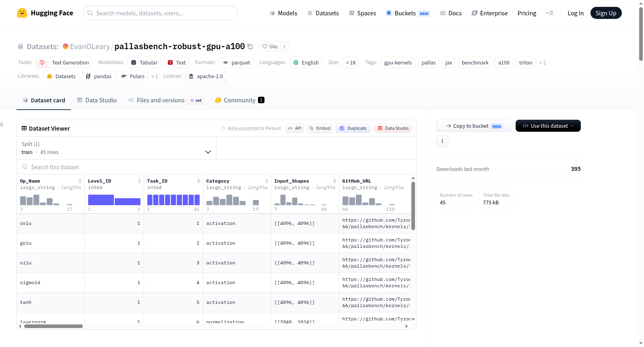Click the pandas library tag
The image size is (644, 347).
pos(99,76)
